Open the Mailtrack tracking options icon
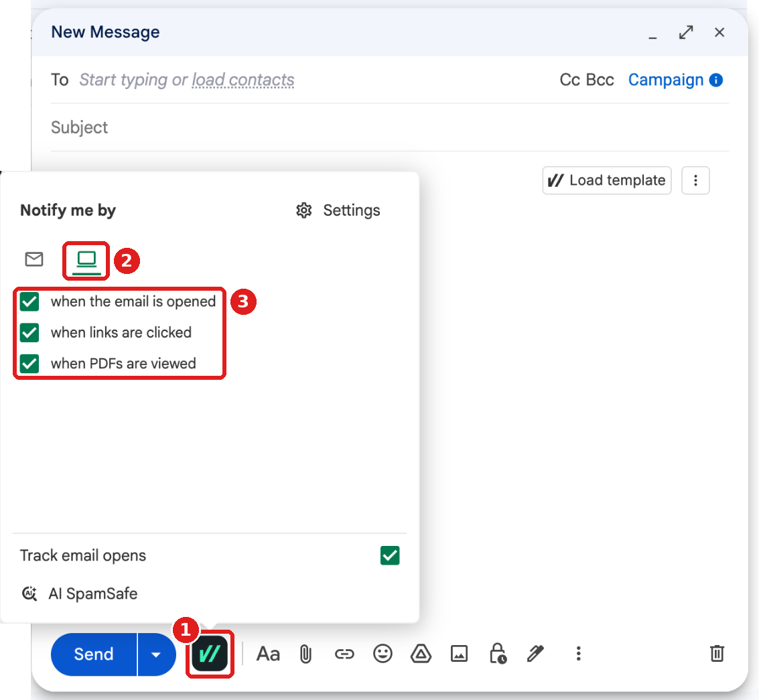 pyautogui.click(x=210, y=654)
